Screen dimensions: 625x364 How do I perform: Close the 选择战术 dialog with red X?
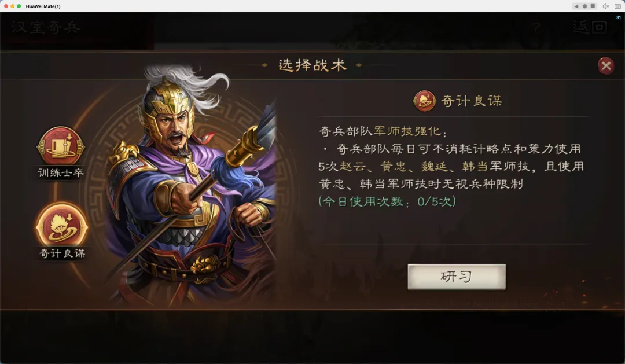(606, 66)
